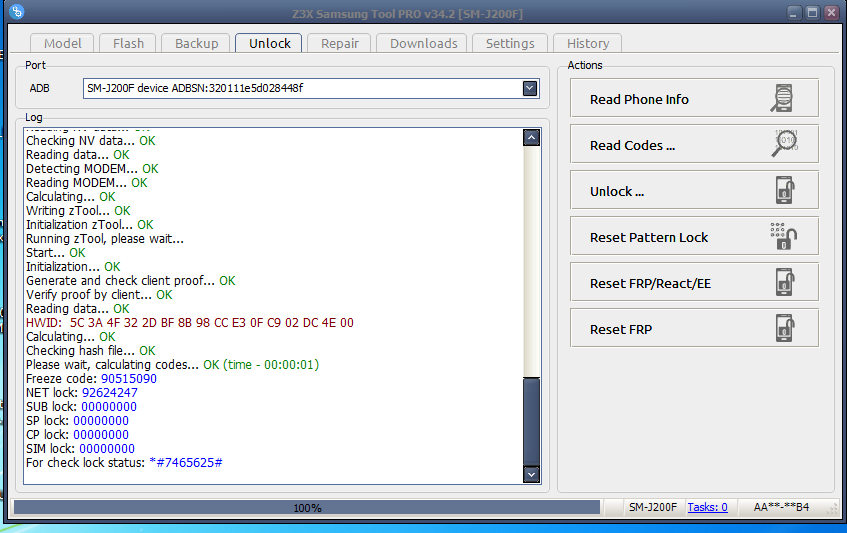The height and width of the screenshot is (533, 847).
Task: Click the Z3X app icon in title bar
Action: point(17,11)
